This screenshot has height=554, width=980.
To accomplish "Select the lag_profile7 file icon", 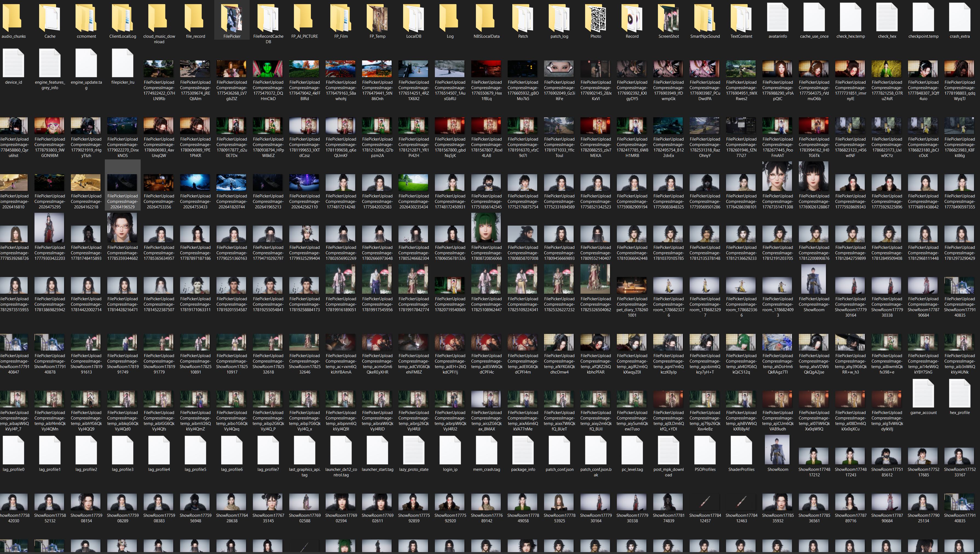I will tap(268, 450).
